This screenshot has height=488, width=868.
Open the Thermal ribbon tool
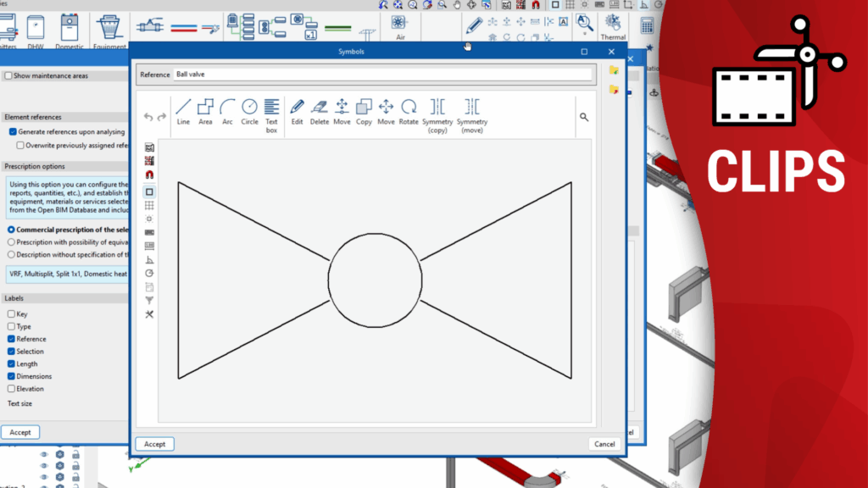(612, 26)
